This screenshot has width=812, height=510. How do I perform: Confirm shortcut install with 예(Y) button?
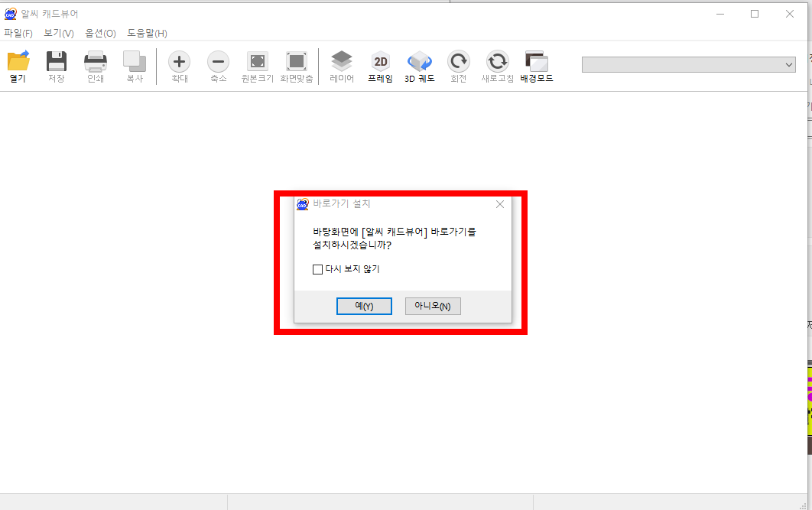364,306
